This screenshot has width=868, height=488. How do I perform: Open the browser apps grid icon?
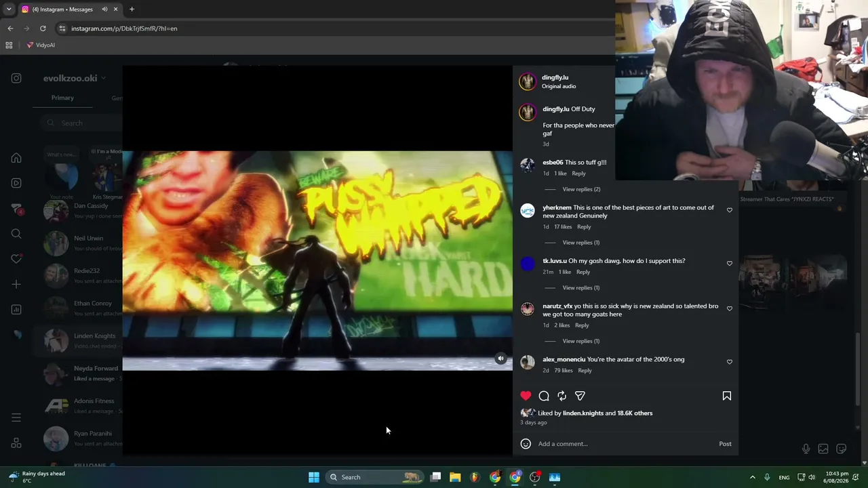point(9,45)
